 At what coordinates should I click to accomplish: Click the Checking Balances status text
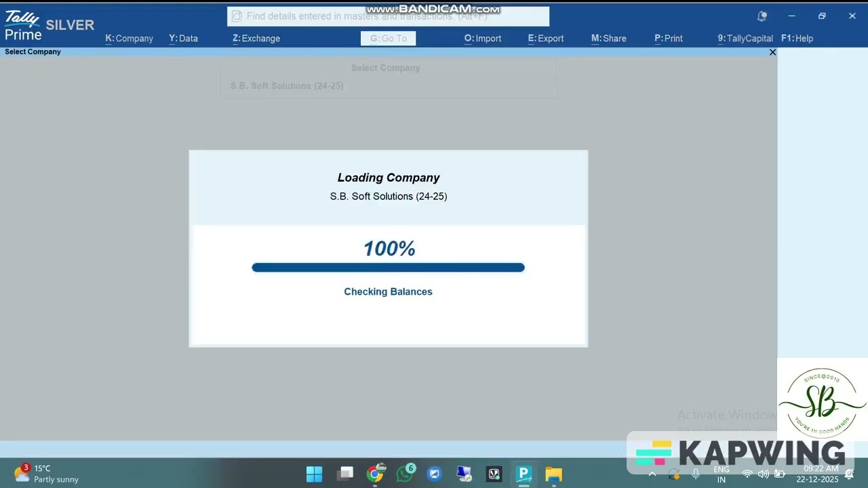coord(388,291)
